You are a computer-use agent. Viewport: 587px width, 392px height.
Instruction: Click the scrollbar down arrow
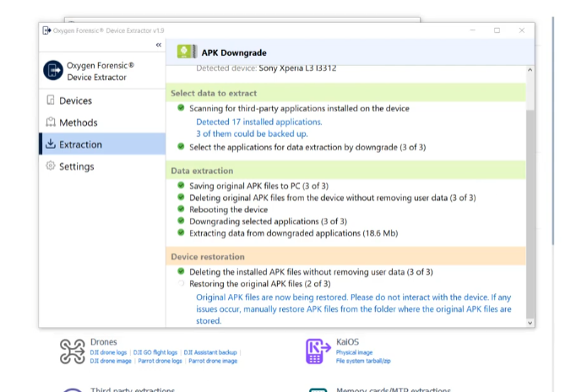[530, 323]
